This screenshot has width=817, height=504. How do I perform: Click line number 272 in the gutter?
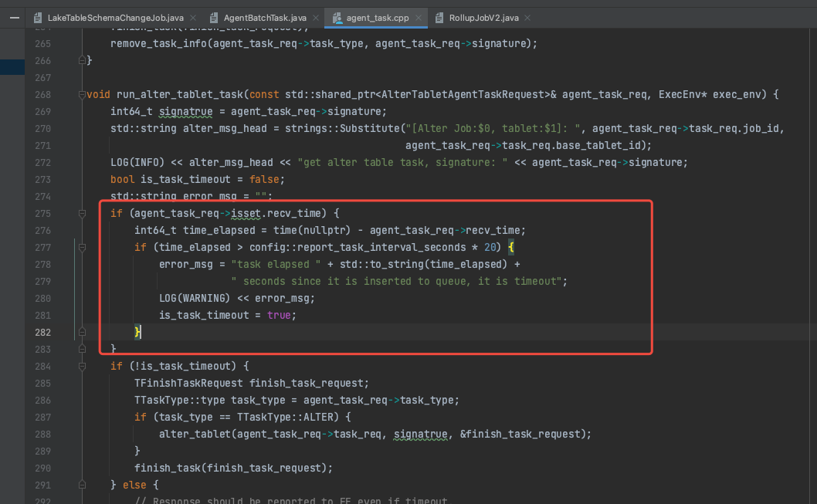(42, 162)
